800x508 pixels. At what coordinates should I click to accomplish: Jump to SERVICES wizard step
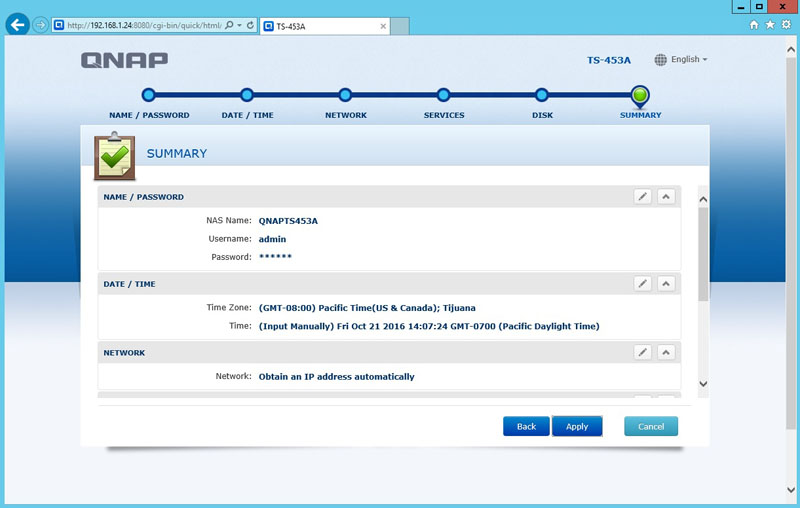point(443,95)
